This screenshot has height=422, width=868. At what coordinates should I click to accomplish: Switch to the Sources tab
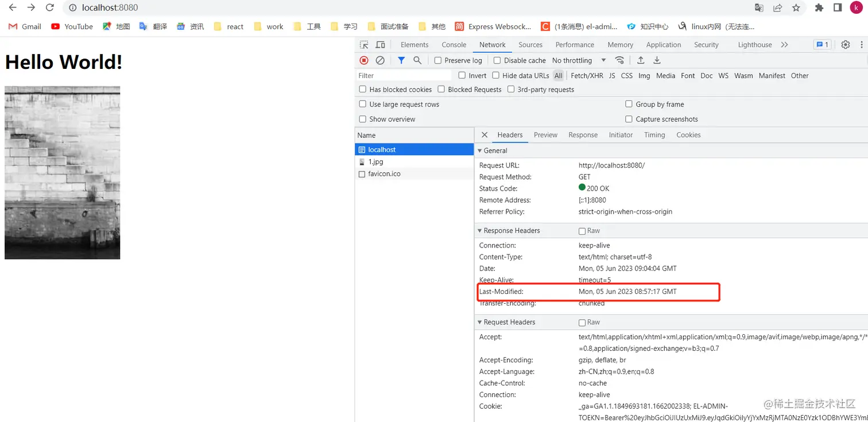tap(530, 45)
